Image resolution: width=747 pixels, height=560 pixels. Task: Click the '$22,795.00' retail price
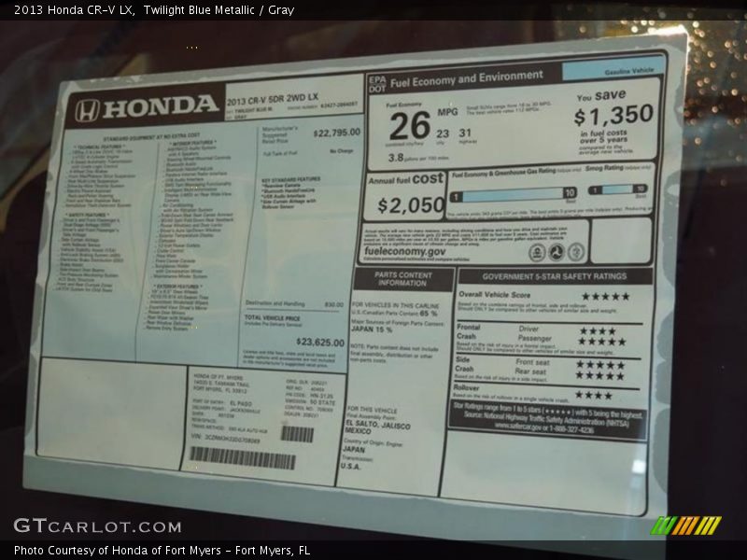336,133
